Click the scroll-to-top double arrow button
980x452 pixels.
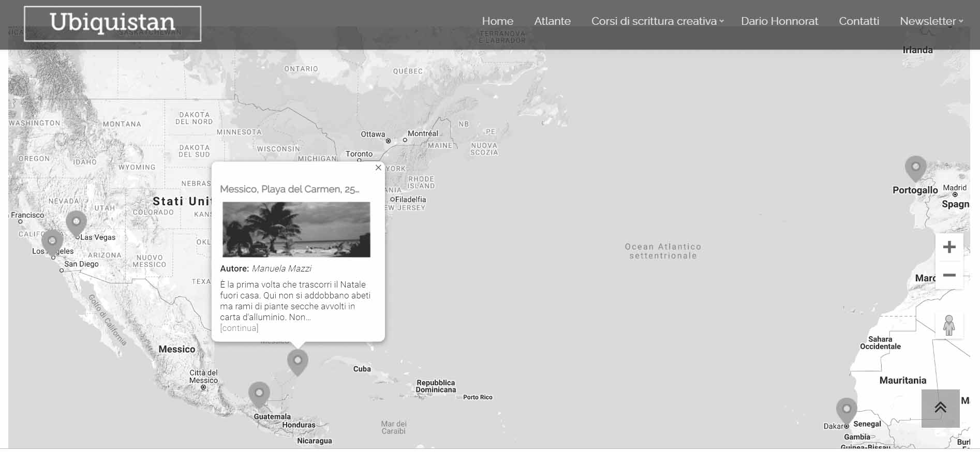pos(940,408)
